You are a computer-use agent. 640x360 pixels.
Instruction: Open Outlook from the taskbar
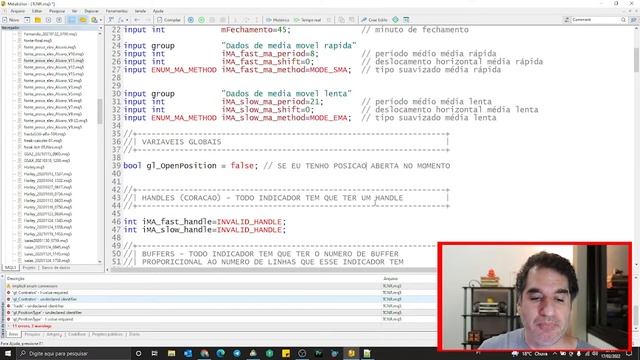click(x=188, y=353)
